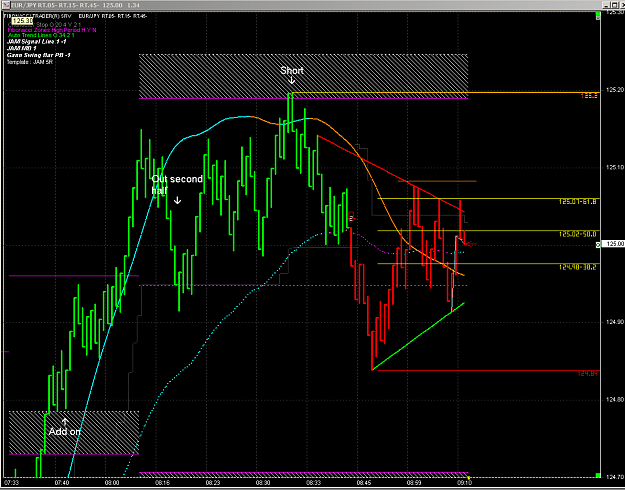Click the 'Out second half' annotation
The image size is (625, 490).
click(177, 185)
